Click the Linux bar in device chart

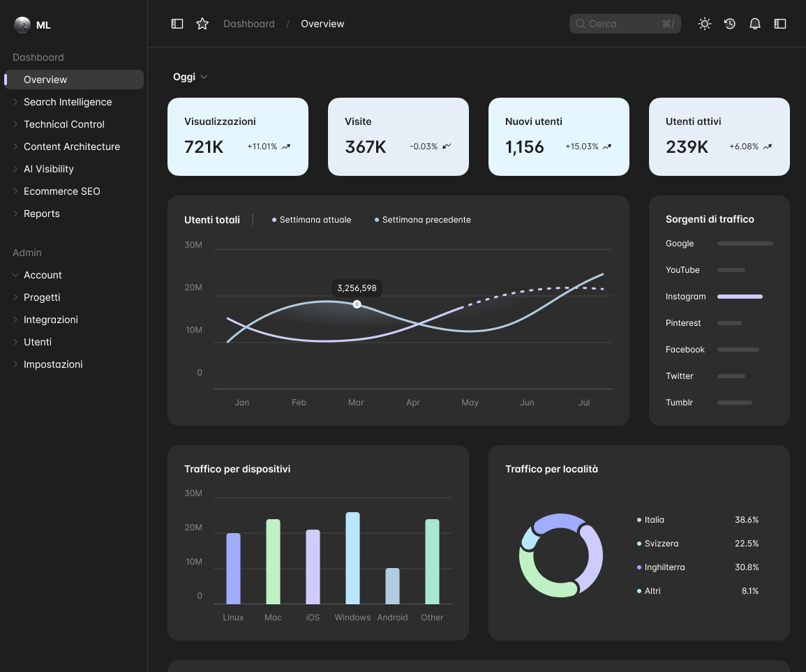pyautogui.click(x=233, y=569)
